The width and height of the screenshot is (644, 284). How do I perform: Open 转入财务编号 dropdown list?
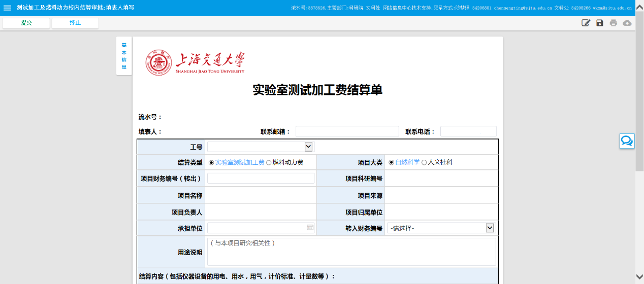pyautogui.click(x=490, y=228)
